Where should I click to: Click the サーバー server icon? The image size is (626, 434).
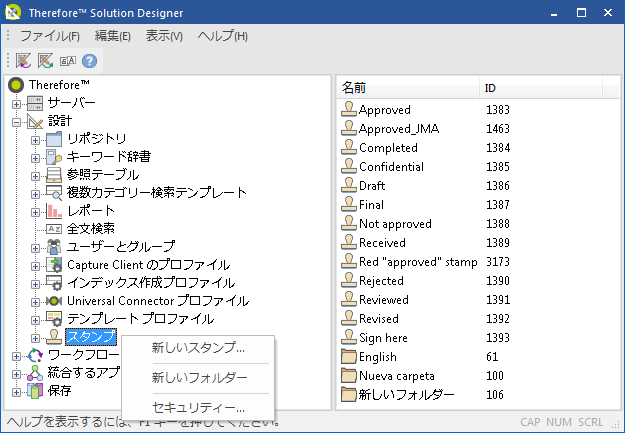point(35,103)
